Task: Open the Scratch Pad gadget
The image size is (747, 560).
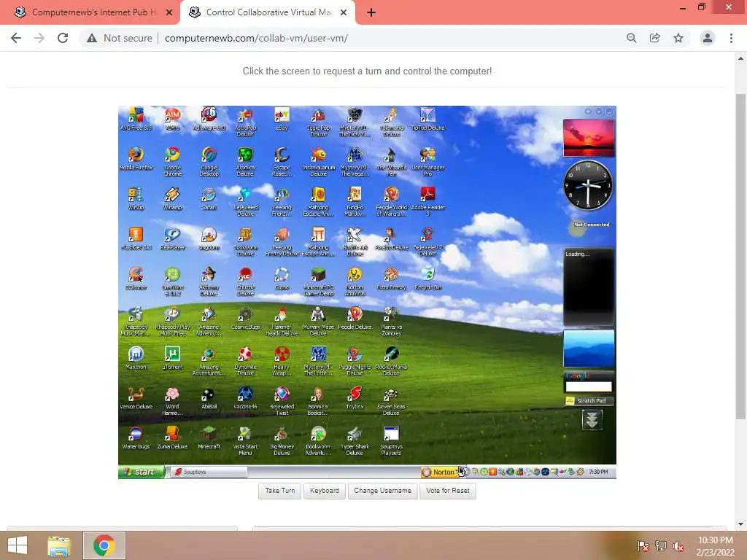Action: pyautogui.click(x=589, y=401)
